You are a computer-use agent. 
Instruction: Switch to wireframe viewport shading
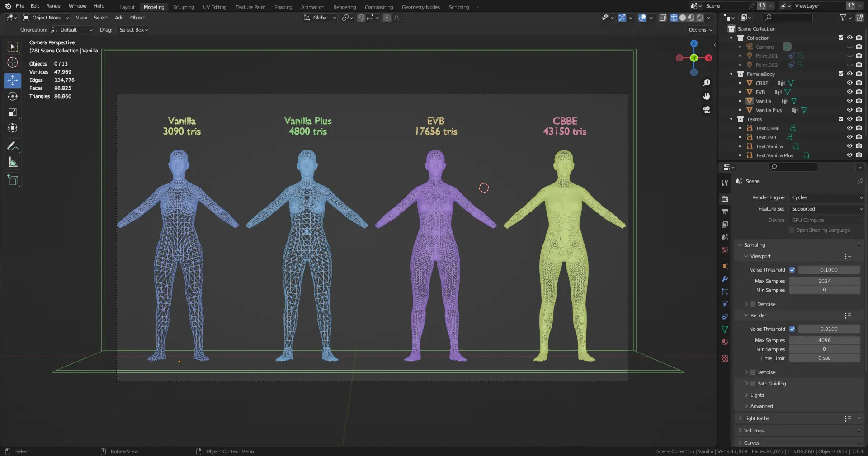point(674,18)
